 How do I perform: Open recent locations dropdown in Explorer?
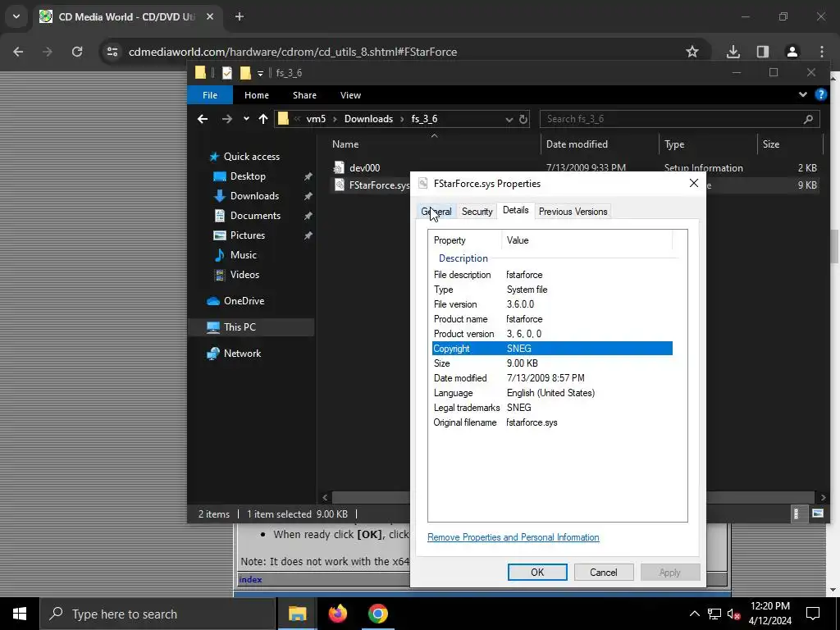click(x=246, y=119)
